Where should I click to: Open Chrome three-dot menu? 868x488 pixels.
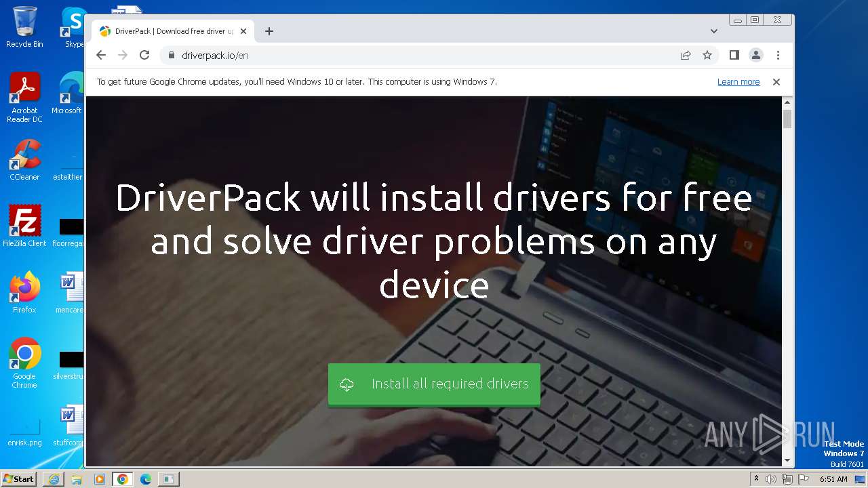coord(778,55)
